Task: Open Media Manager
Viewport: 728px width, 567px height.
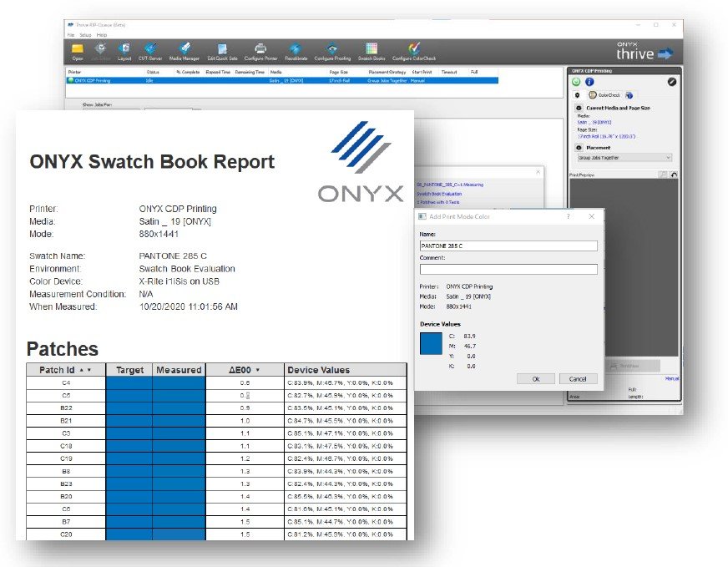Action: (185, 51)
